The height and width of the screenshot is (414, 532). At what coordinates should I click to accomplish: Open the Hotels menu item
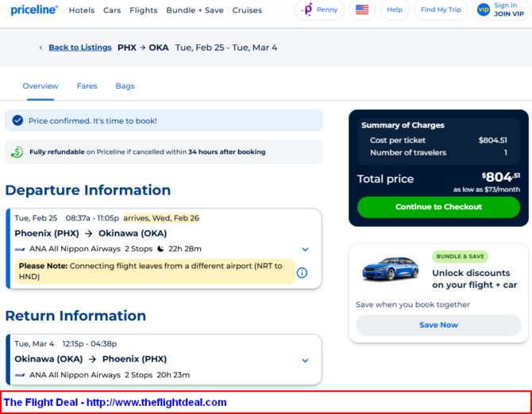[x=82, y=10]
